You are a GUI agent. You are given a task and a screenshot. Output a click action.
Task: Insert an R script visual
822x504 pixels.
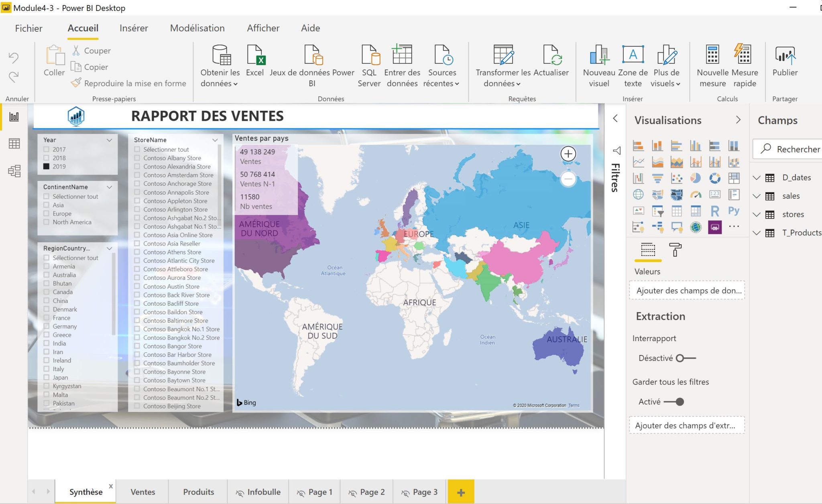tap(714, 211)
